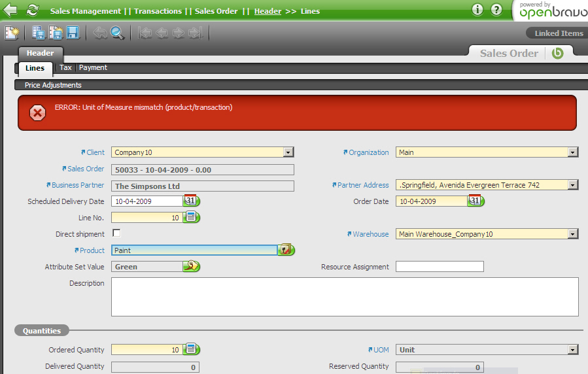Click the Business Partner value The Simpsons Ltd
588x374 pixels.
click(203, 186)
